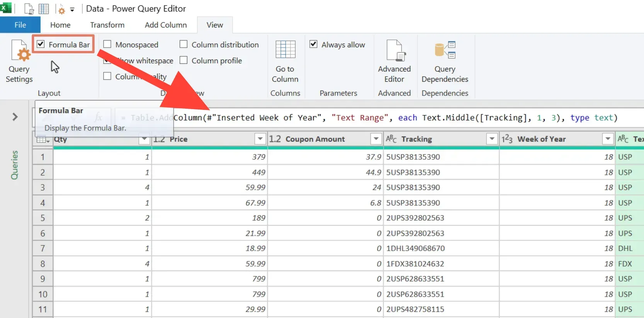Viewport: 644px width, 318px height.
Task: Click the File button
Action: coord(20,25)
